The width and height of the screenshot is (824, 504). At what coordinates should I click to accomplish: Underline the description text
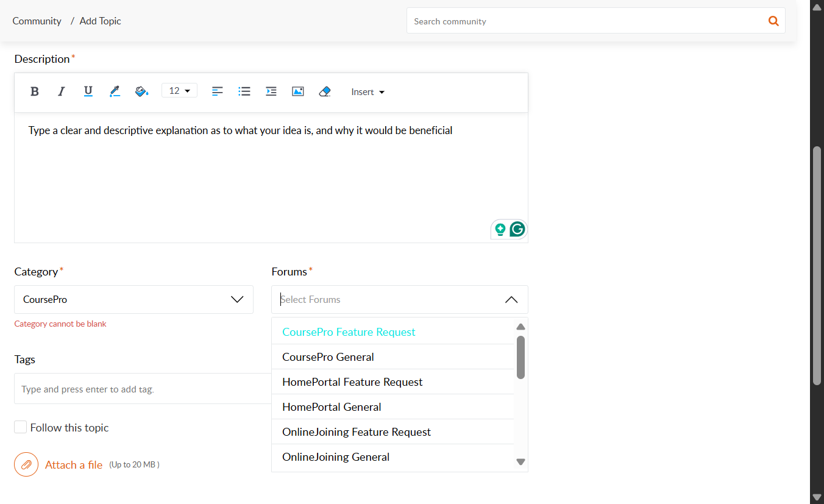[x=88, y=91]
